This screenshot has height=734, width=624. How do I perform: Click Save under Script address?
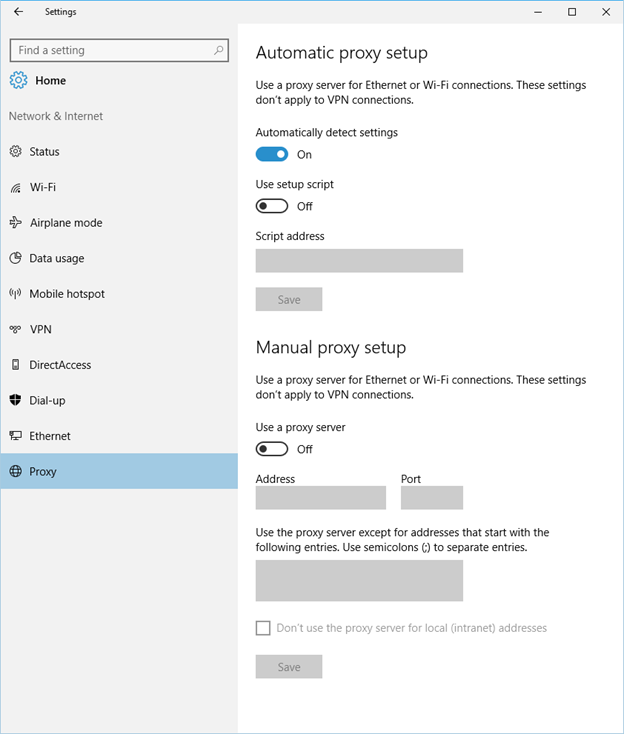coord(289,300)
